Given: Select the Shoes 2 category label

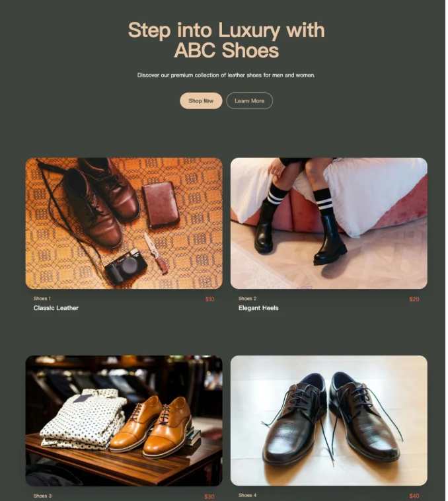Looking at the screenshot, I should tap(248, 299).
